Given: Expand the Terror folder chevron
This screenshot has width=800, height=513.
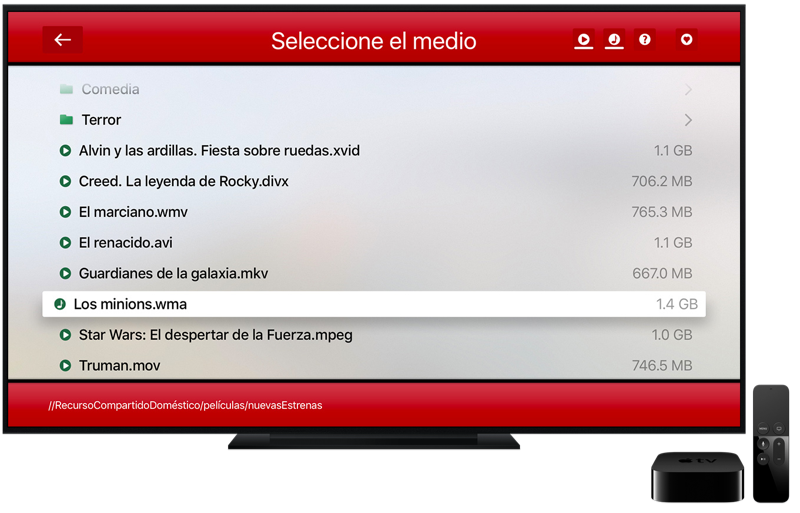Looking at the screenshot, I should tap(688, 120).
